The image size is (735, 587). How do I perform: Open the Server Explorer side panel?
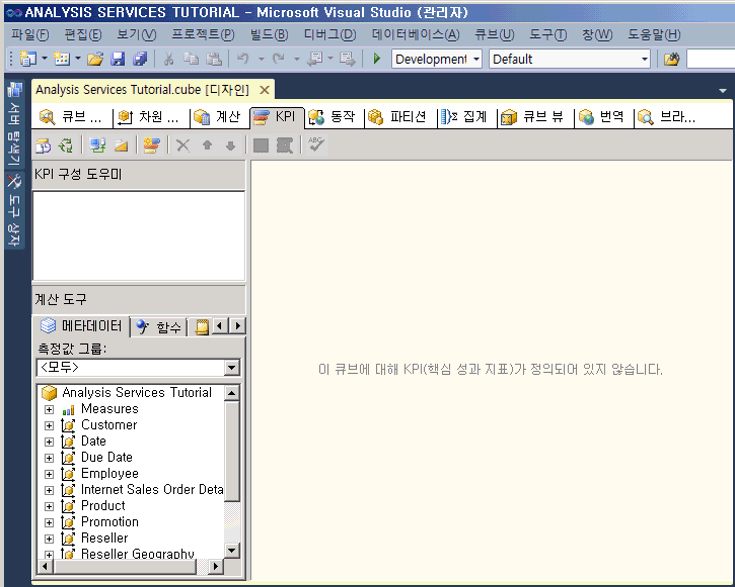(x=15, y=123)
